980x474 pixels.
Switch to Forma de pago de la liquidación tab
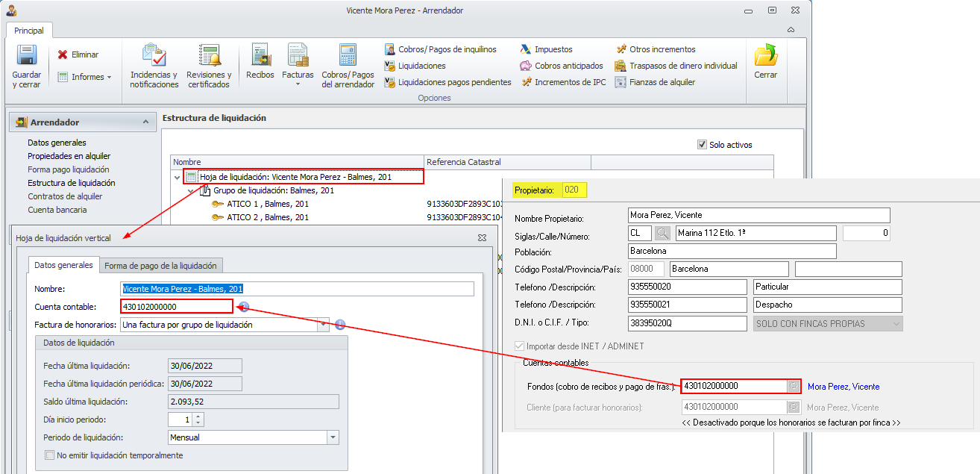(x=160, y=266)
